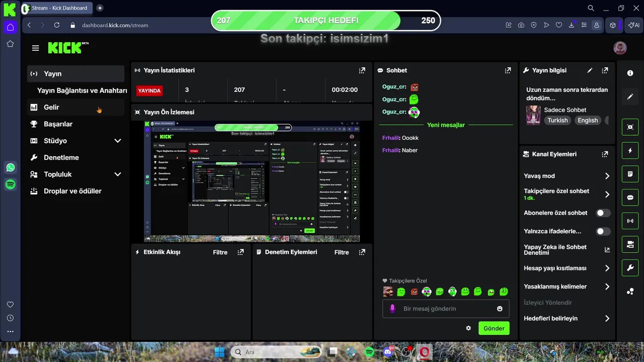
Task: Open Discord from the taskbar
Action: coord(388,352)
